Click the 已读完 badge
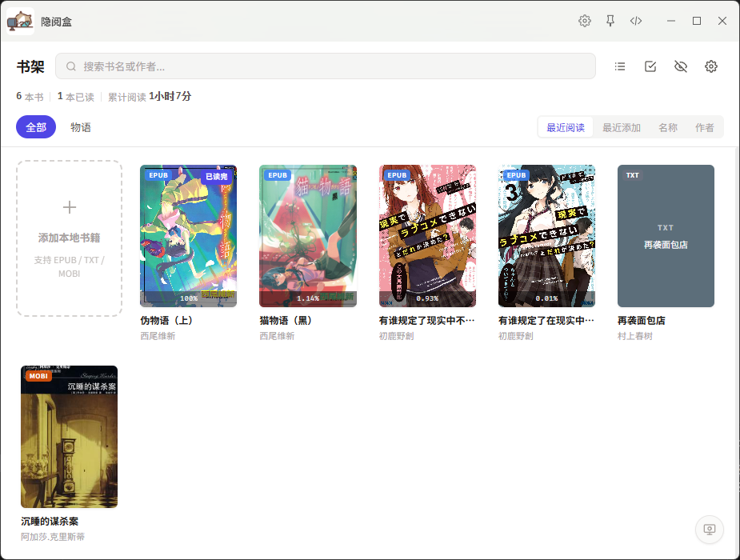This screenshot has height=560, width=740. coord(217,177)
